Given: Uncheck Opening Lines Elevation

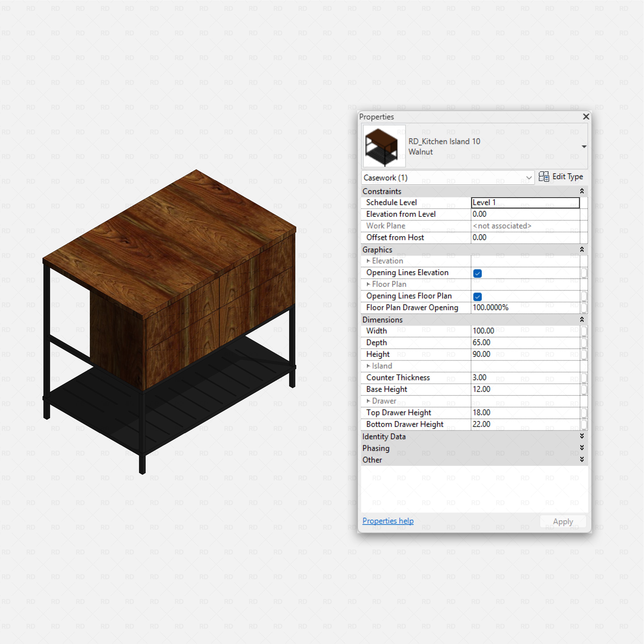Looking at the screenshot, I should pyautogui.click(x=477, y=273).
